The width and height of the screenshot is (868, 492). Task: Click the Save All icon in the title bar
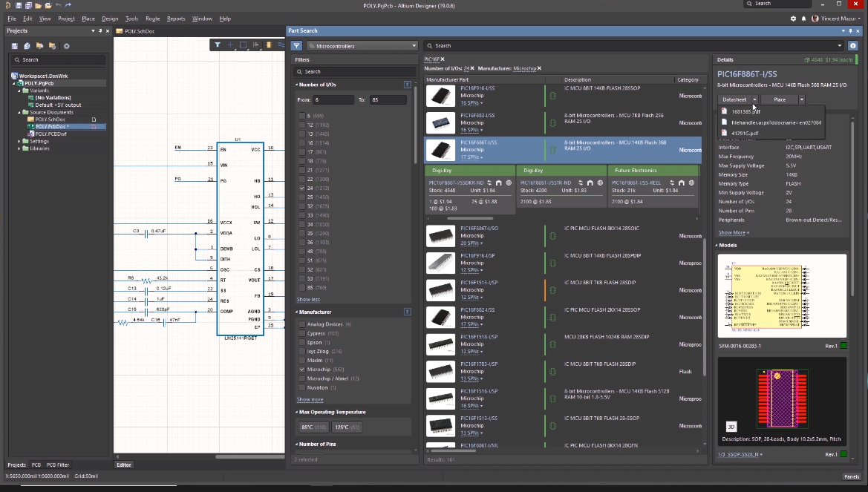pyautogui.click(x=27, y=5)
